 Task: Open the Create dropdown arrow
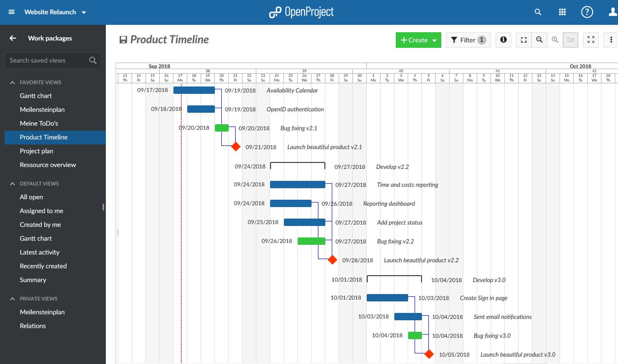pyautogui.click(x=433, y=40)
